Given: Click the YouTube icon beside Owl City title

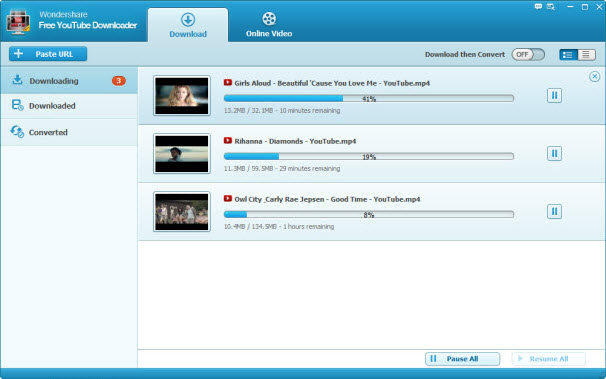Looking at the screenshot, I should tap(228, 199).
